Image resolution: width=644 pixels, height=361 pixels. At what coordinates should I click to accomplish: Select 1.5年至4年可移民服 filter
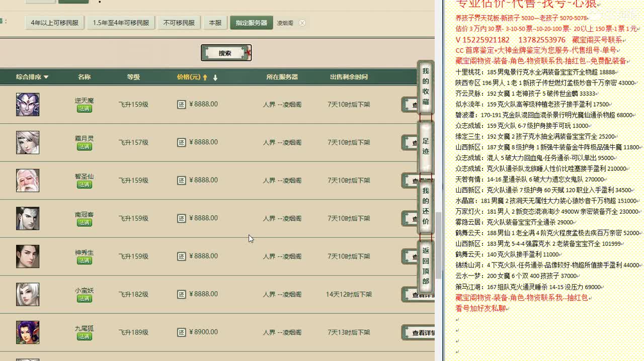[121, 23]
